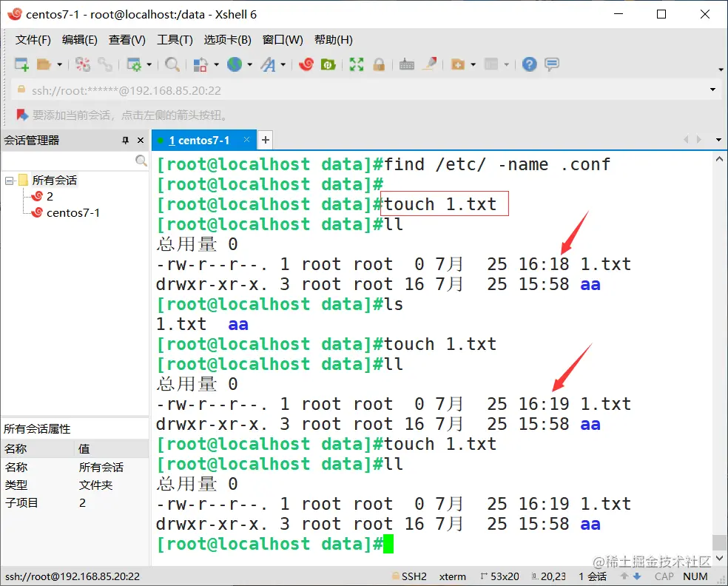Open session Properties gear icon
The image size is (728, 586).
pos(134,64)
